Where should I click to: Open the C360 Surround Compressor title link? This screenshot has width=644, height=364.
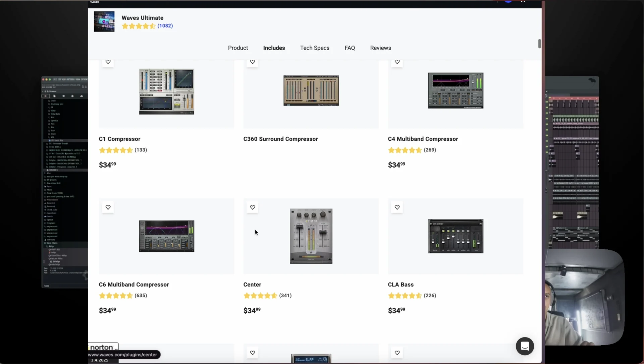click(280, 139)
